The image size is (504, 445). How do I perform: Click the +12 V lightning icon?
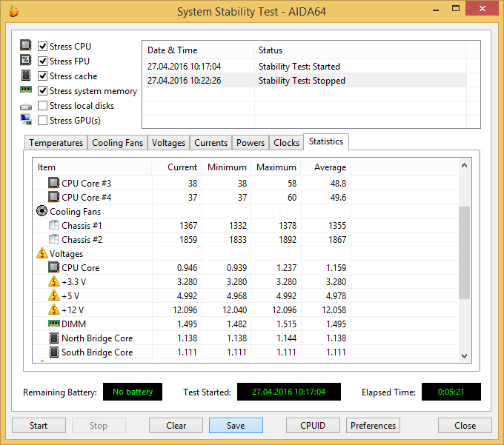(x=53, y=310)
